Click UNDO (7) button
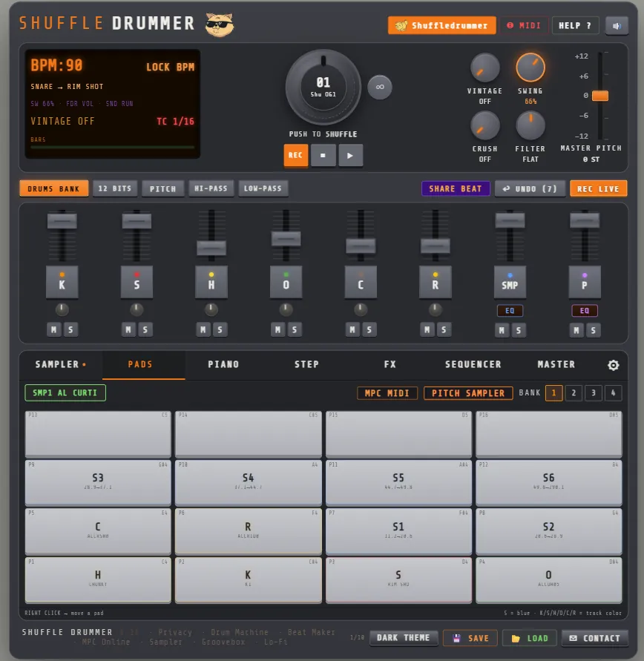 click(530, 189)
